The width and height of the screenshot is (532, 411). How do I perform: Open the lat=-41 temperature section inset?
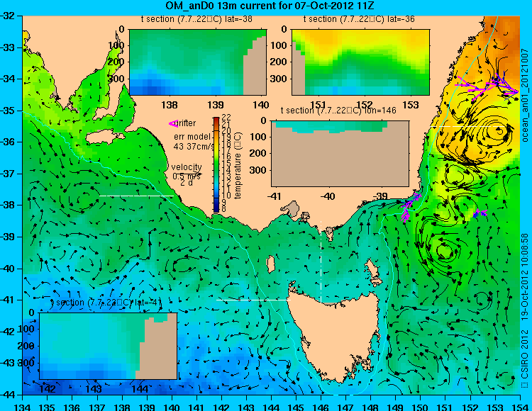tap(109, 346)
